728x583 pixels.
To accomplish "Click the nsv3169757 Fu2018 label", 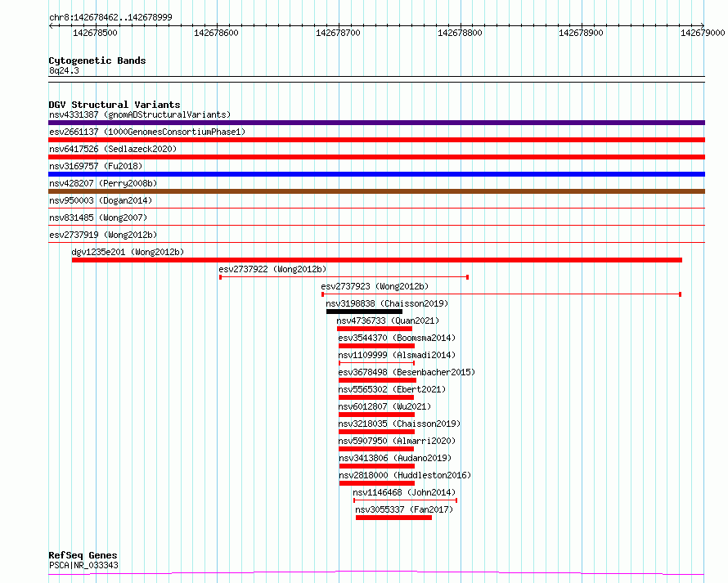I will point(96,166).
